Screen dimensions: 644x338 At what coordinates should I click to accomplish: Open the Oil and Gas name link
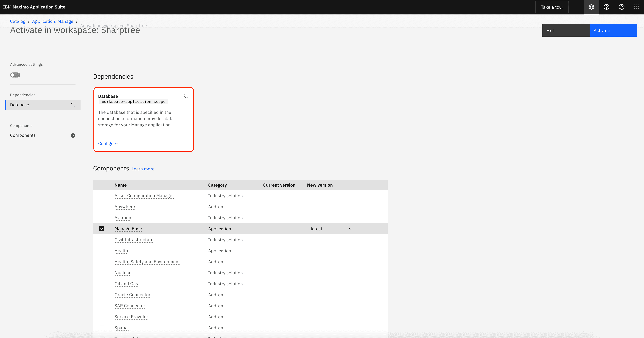126,284
